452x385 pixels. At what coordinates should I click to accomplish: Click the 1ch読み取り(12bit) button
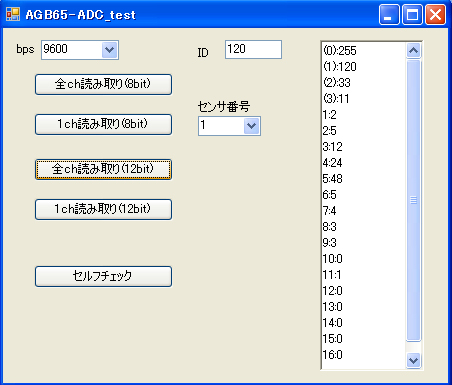pyautogui.click(x=103, y=209)
